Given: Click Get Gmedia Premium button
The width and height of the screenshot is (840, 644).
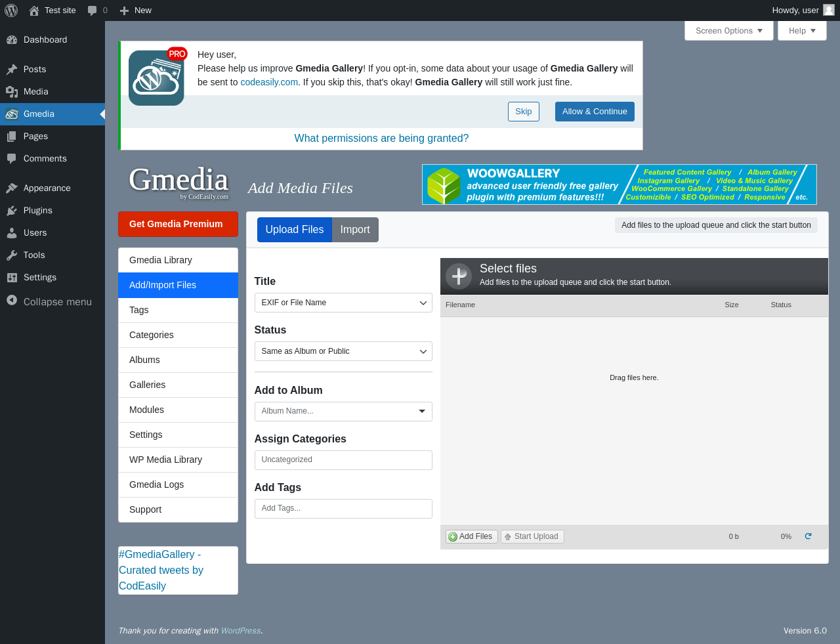Looking at the screenshot, I should point(178,224).
